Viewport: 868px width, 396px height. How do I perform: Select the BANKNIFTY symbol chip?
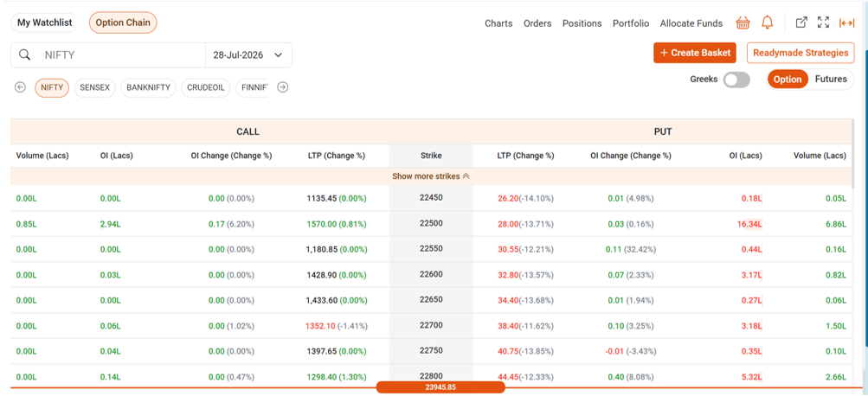(148, 88)
